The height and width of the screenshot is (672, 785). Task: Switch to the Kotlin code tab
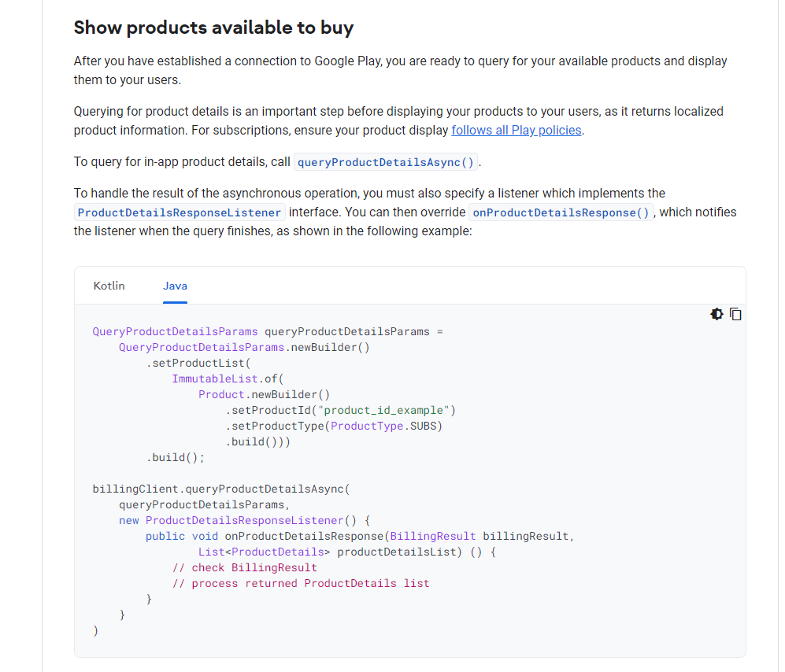tap(109, 286)
